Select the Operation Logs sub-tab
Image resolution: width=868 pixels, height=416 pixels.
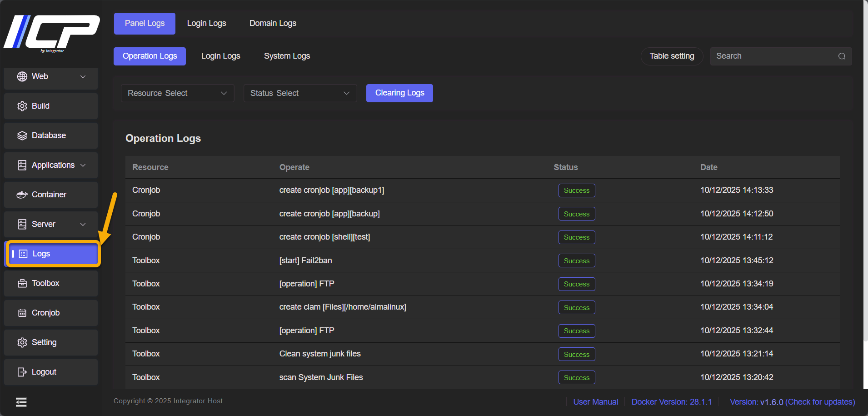coord(150,56)
